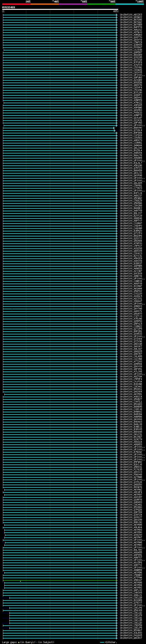
Task: Open hit UniRef100_C4J938
Action: (131, 50)
